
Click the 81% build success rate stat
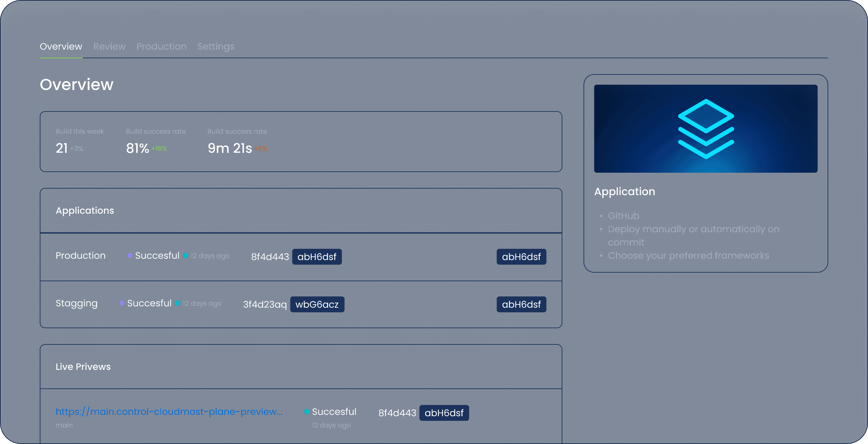point(137,148)
